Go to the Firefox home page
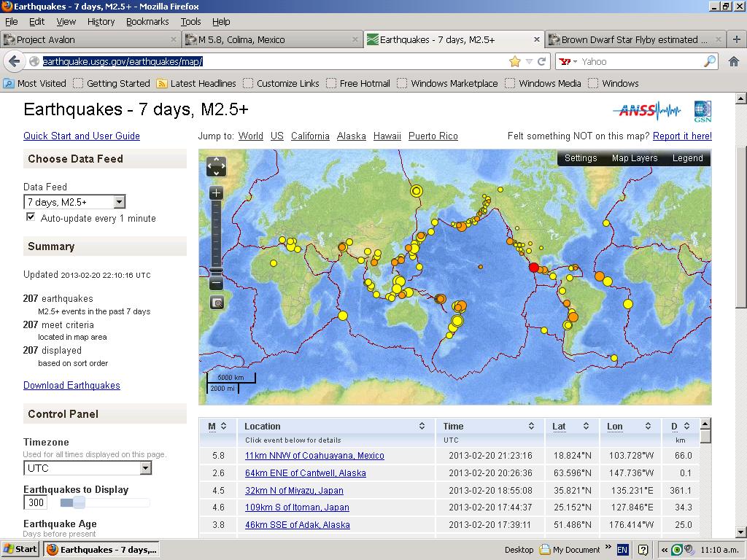The image size is (747, 560). (x=734, y=62)
